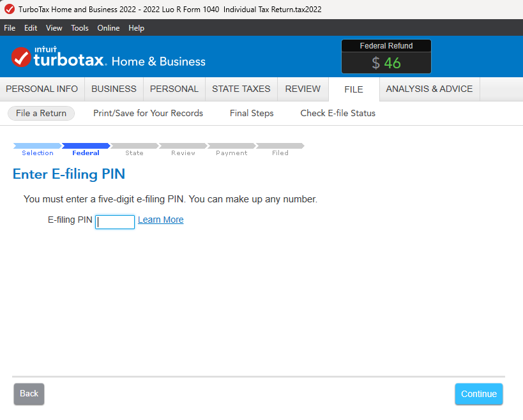Select the REVIEW tab
Screen dimensions: 523x420
click(303, 89)
